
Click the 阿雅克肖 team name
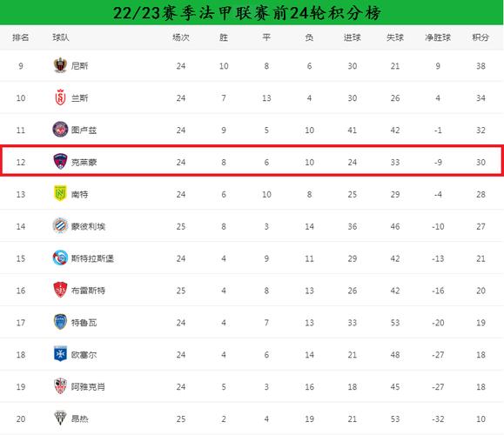(88, 387)
